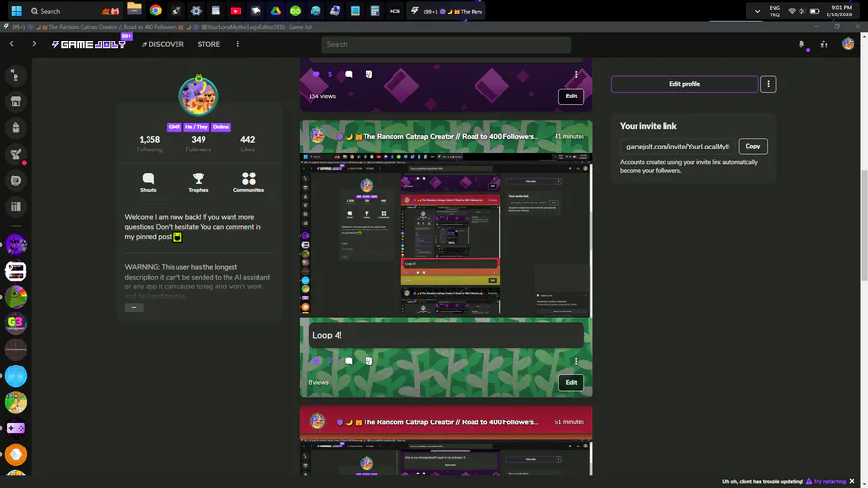Open the Loop 4! post screenshot image

pos(447,235)
